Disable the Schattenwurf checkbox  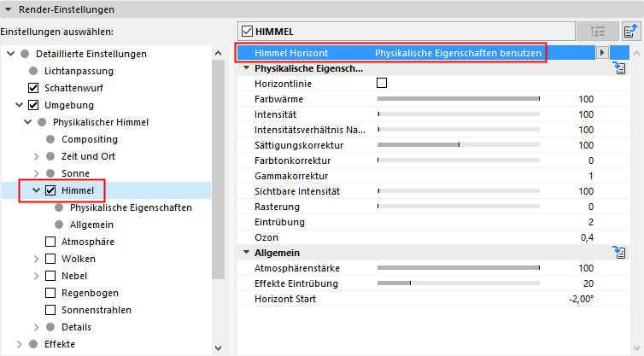tap(33, 88)
